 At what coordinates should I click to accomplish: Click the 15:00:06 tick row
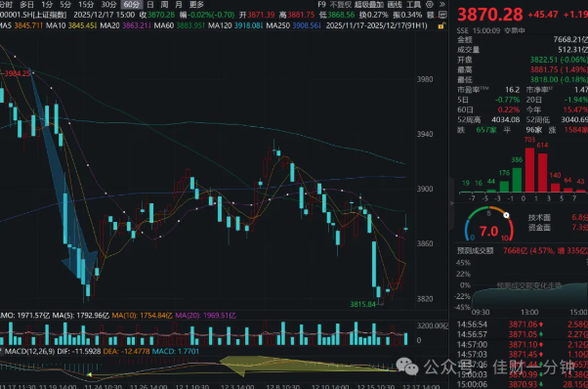pos(523,384)
